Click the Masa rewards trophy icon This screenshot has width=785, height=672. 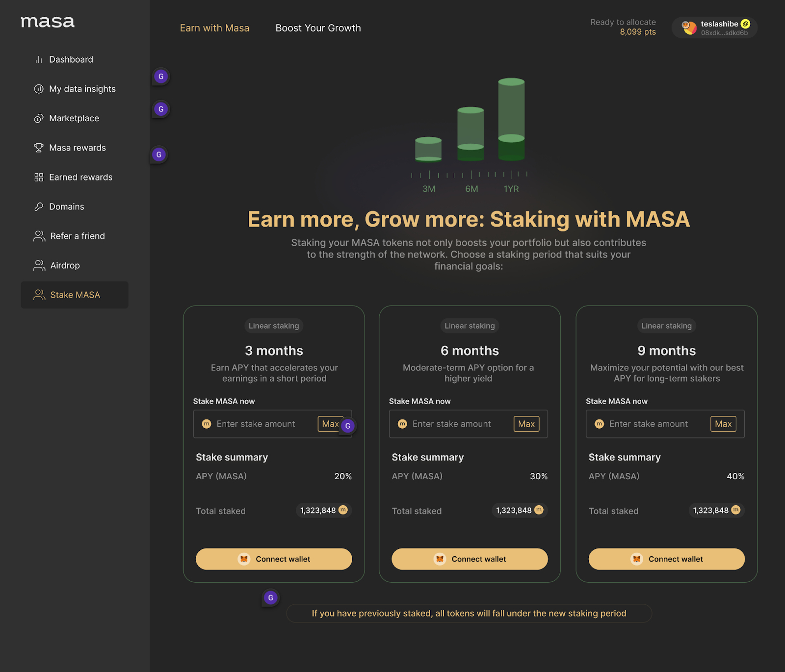pos(39,148)
